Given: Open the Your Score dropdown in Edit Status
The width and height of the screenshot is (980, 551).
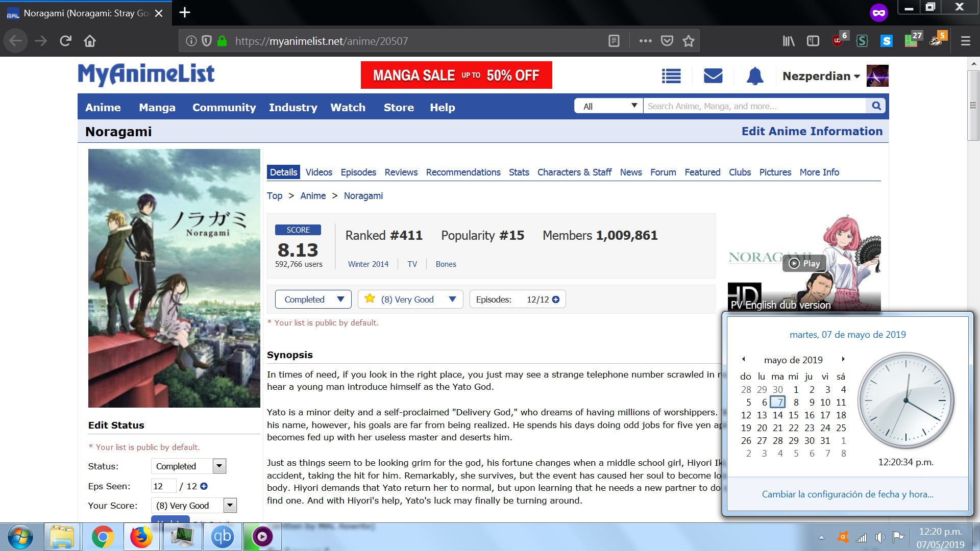Looking at the screenshot, I should pos(194,506).
